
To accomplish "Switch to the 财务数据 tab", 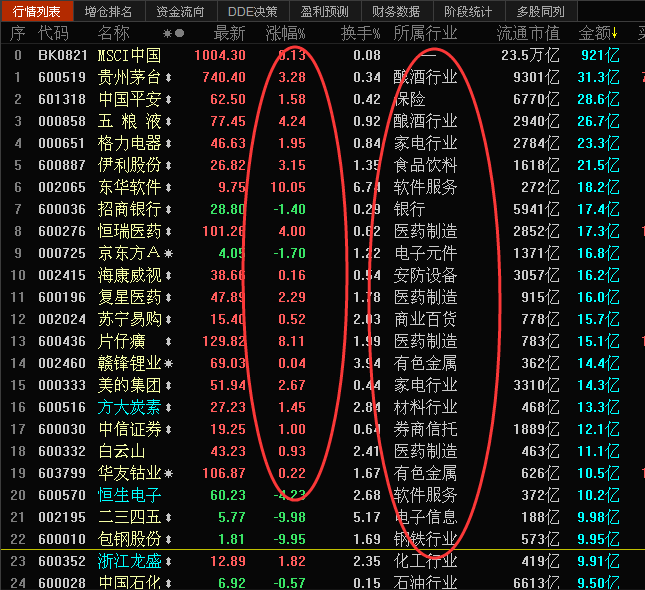I will [396, 11].
